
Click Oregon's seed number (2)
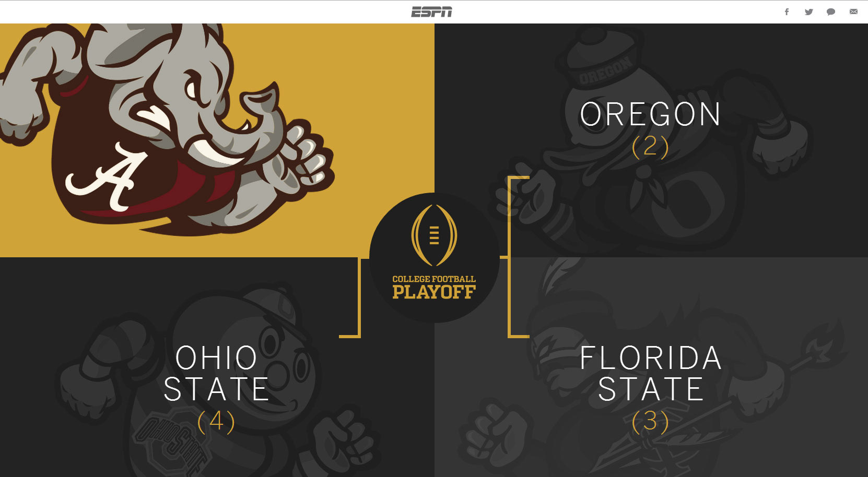650,146
